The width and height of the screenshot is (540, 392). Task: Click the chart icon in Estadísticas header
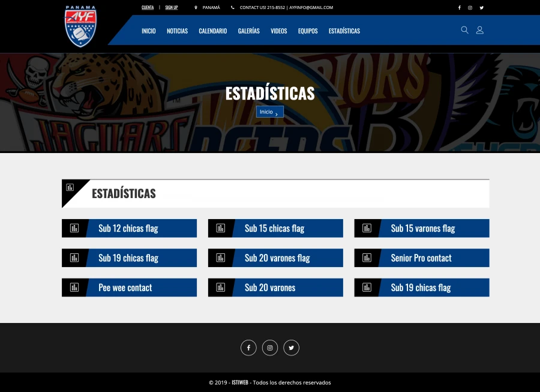pos(70,187)
